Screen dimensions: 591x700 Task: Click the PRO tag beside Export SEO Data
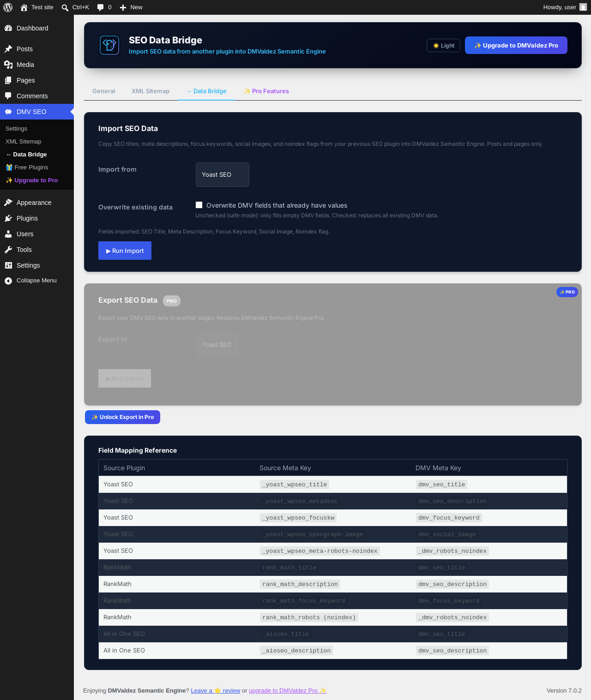coord(172,301)
